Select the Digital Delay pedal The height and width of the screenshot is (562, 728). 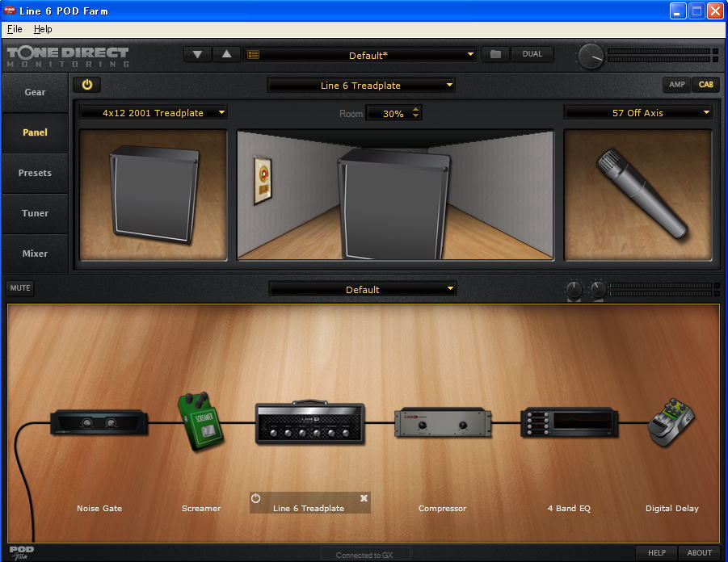point(671,422)
